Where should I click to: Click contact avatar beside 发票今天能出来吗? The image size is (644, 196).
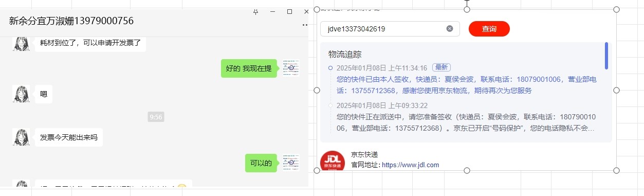pos(21,137)
